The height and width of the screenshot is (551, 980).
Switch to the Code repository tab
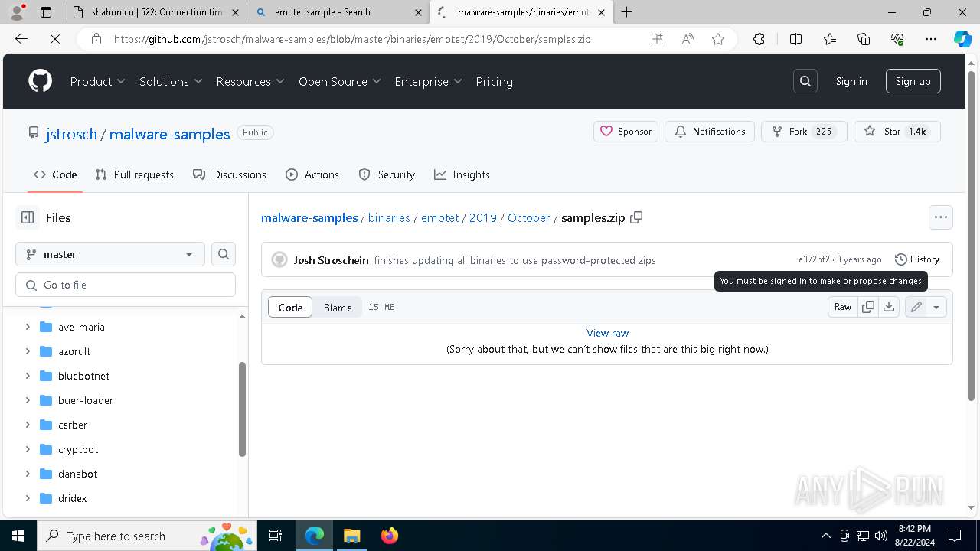[55, 174]
